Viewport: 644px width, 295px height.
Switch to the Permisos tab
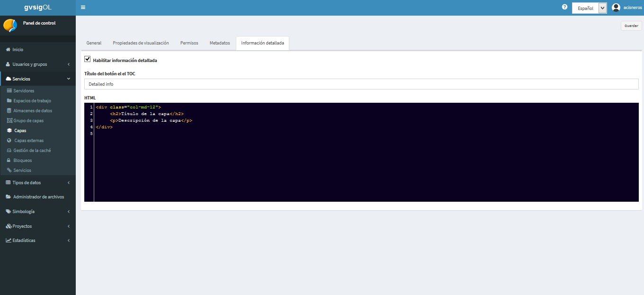click(189, 43)
